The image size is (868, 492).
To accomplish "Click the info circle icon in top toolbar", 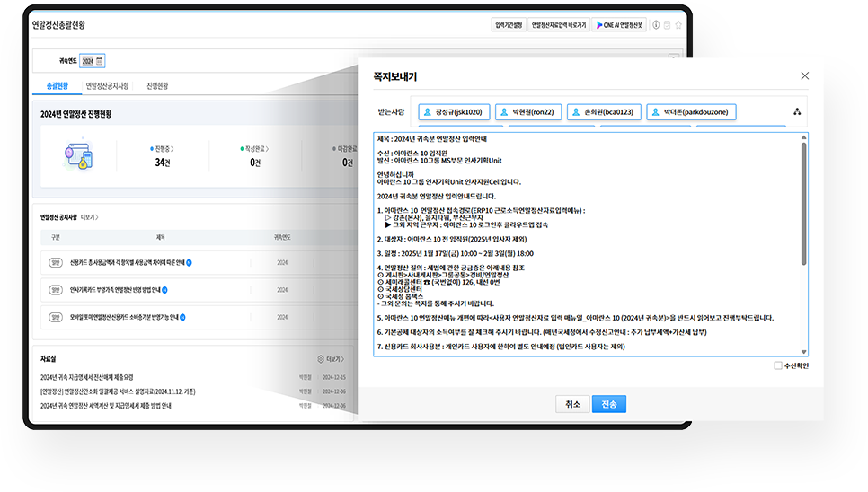I will (656, 25).
